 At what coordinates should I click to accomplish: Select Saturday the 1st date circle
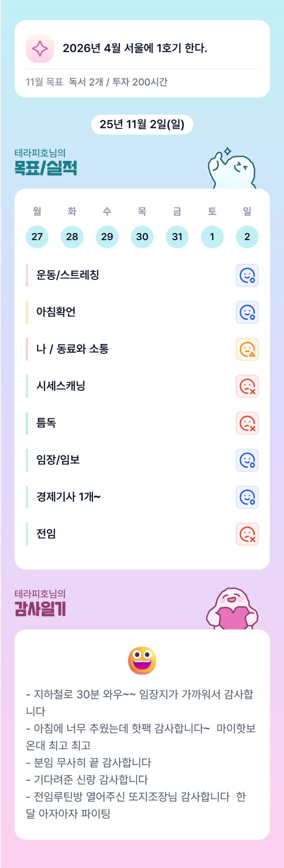coord(212,237)
